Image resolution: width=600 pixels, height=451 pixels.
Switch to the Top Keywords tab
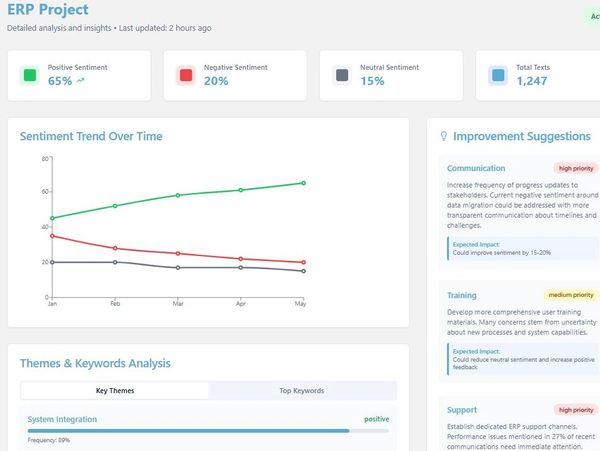pyautogui.click(x=302, y=391)
